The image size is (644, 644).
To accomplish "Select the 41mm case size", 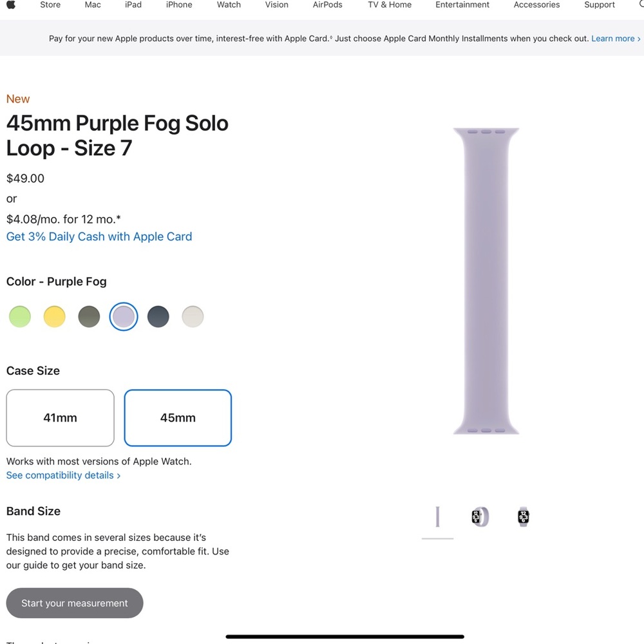I will click(60, 417).
